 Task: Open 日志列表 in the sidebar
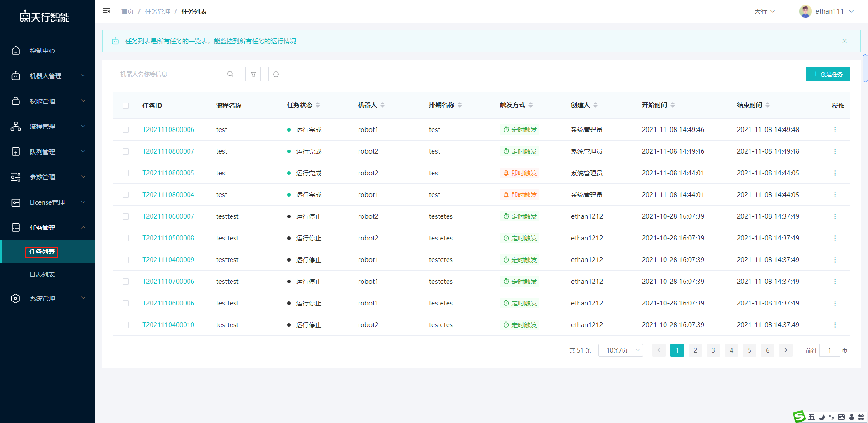(x=47, y=274)
